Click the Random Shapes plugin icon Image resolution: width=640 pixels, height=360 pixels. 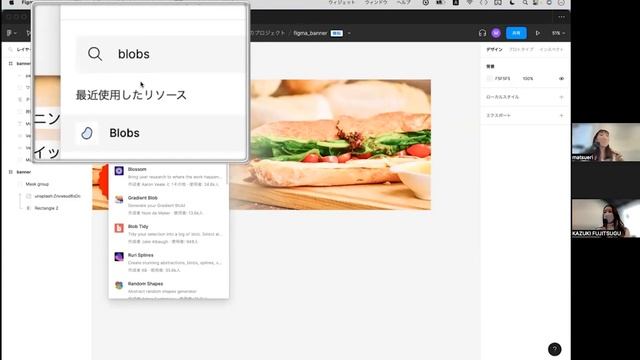click(119, 285)
